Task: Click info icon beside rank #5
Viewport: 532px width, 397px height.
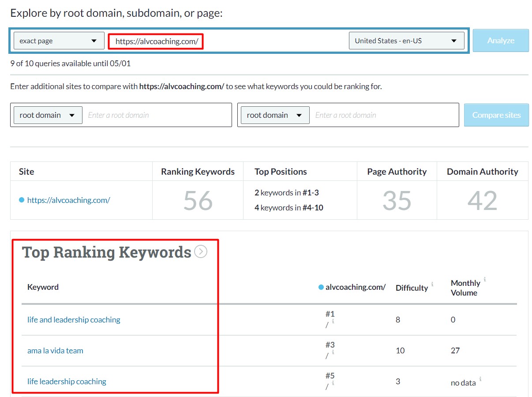Action: [x=333, y=383]
